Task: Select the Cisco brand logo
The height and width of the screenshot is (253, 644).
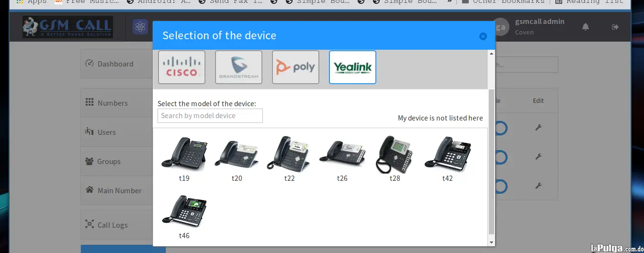Action: (x=181, y=67)
